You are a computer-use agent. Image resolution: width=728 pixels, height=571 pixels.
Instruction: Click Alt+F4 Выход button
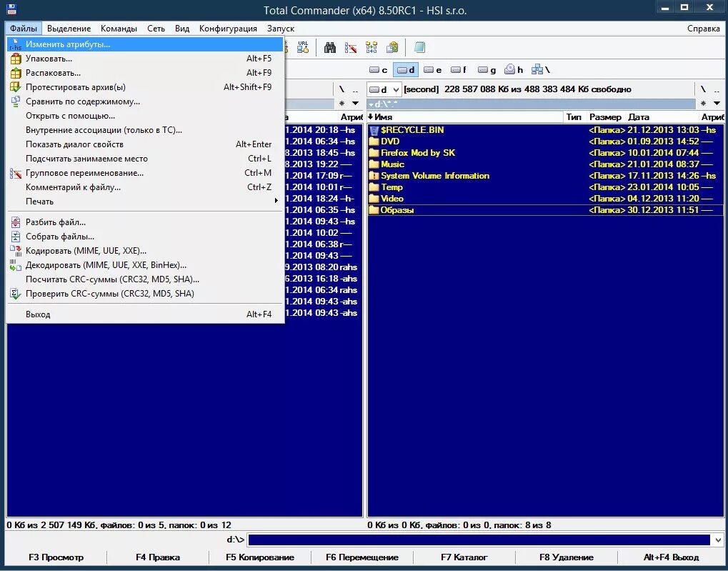tap(671, 557)
